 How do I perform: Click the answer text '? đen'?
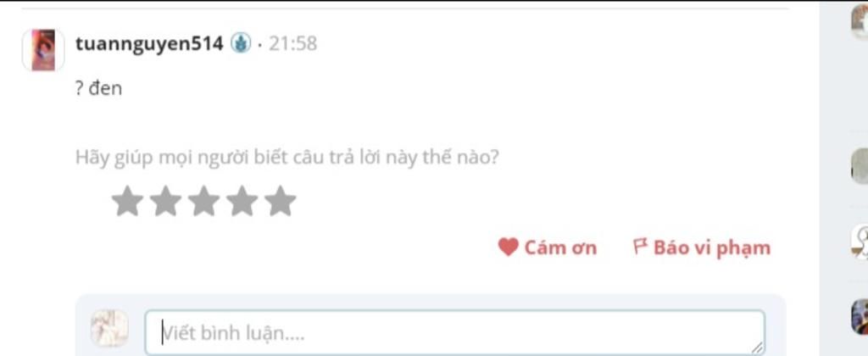click(x=98, y=89)
